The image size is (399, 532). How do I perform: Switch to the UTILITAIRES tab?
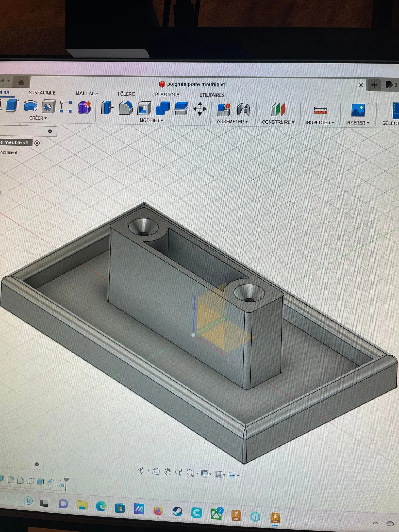[212, 95]
